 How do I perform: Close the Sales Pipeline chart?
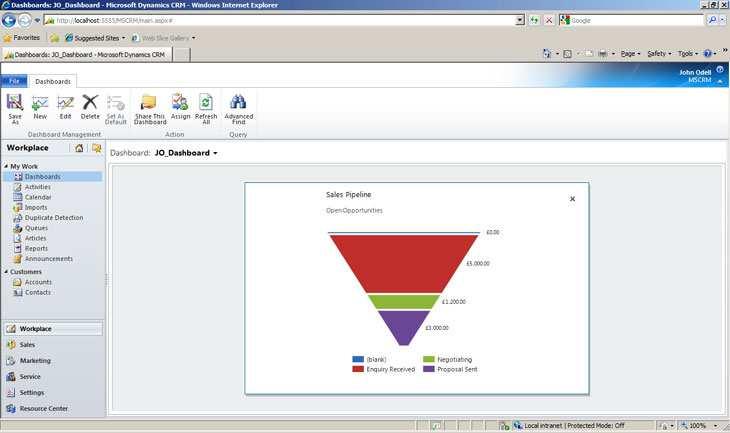click(x=572, y=199)
